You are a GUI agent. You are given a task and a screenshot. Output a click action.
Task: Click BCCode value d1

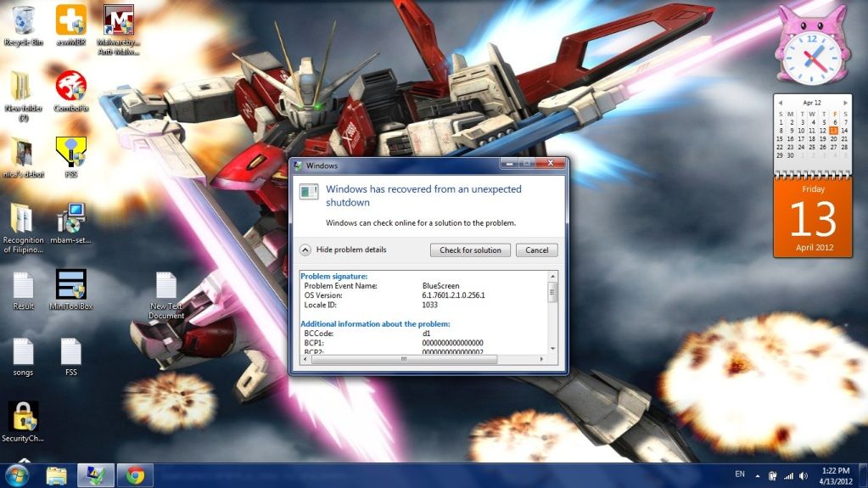(x=426, y=334)
